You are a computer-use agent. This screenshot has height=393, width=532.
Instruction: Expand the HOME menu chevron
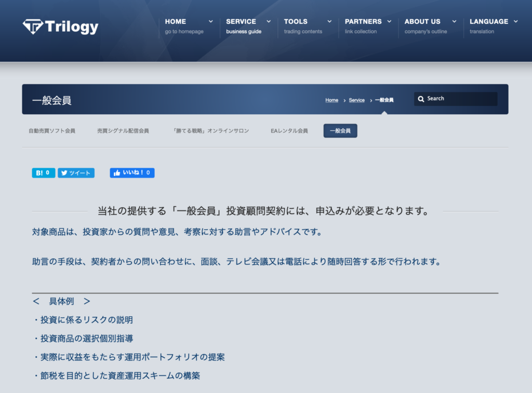click(210, 22)
